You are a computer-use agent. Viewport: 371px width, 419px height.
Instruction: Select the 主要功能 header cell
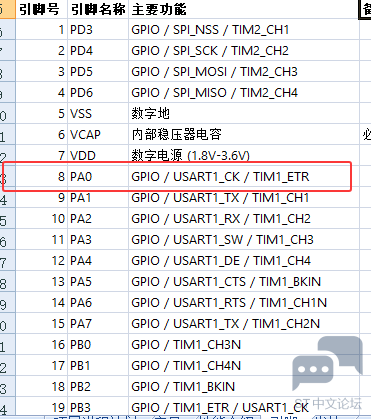pos(244,9)
